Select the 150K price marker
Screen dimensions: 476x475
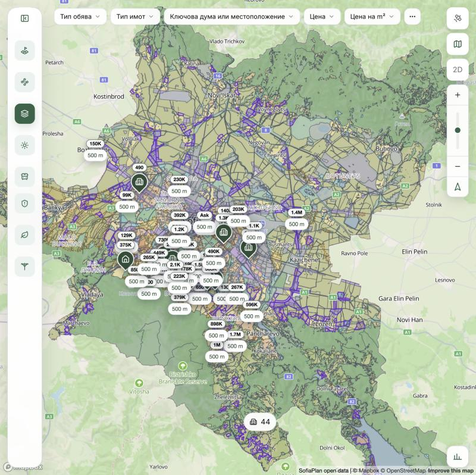pyautogui.click(x=95, y=143)
